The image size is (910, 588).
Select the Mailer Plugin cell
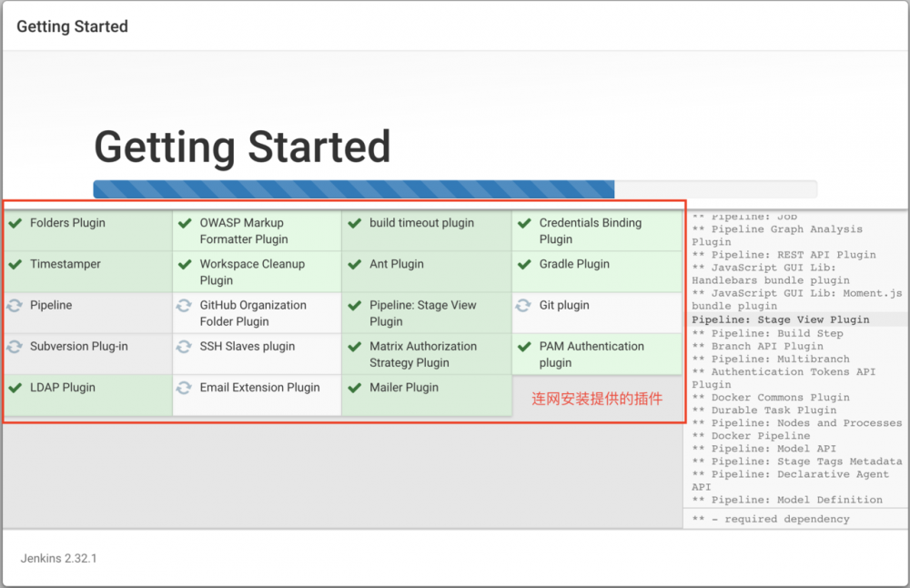tap(404, 387)
